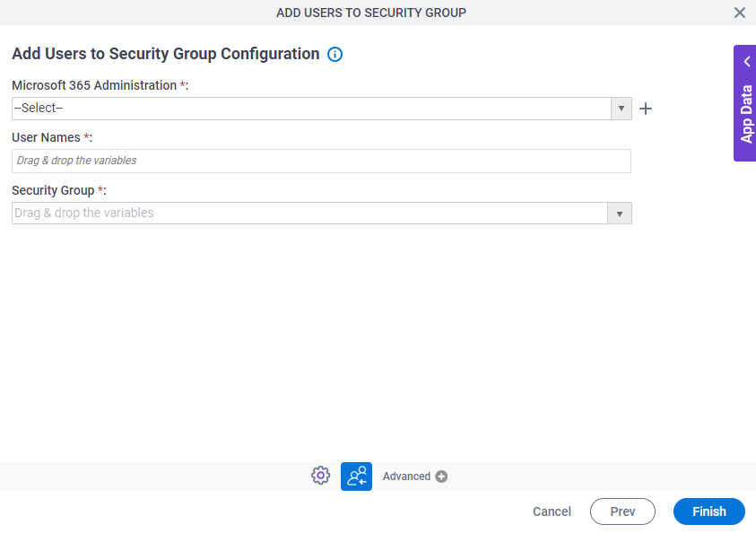756x533 pixels.
Task: Click the chevron on the App Data tab
Action: (746, 61)
